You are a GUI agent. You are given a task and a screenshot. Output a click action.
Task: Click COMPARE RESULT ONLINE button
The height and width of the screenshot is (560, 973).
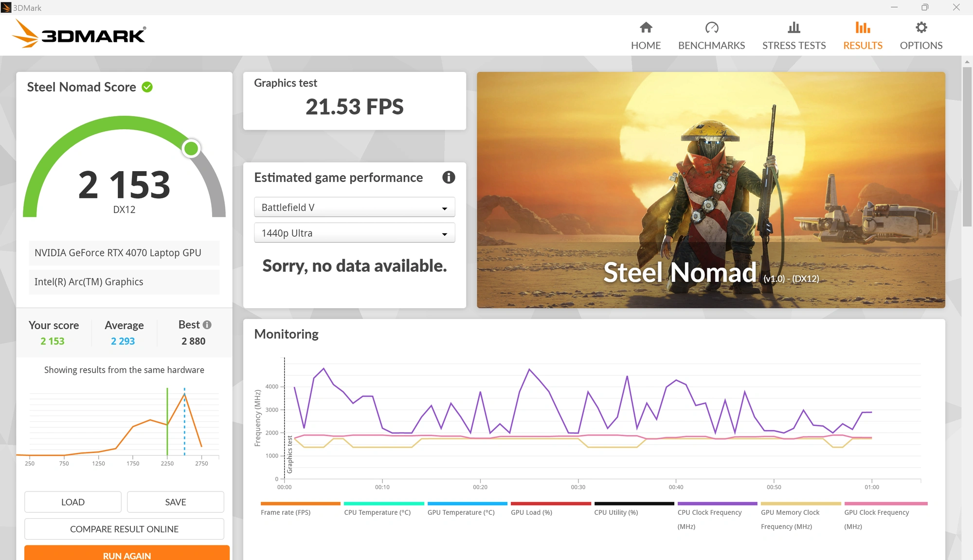124,529
